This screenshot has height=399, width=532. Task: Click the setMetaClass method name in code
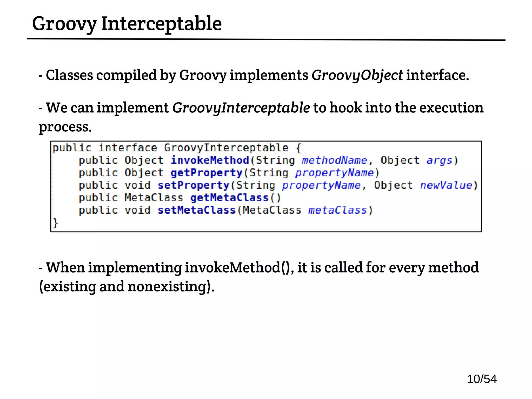(x=196, y=210)
